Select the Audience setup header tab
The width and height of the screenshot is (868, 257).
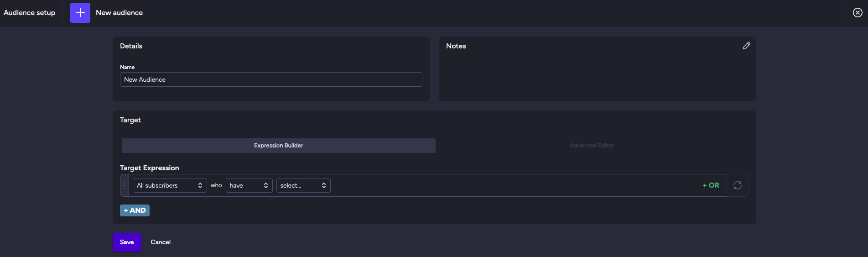30,13
